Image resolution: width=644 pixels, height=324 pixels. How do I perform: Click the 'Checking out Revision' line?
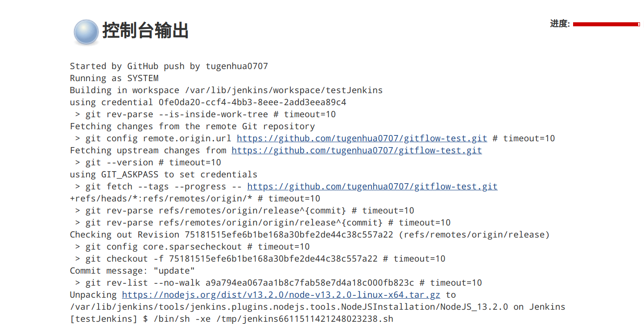[310, 235]
